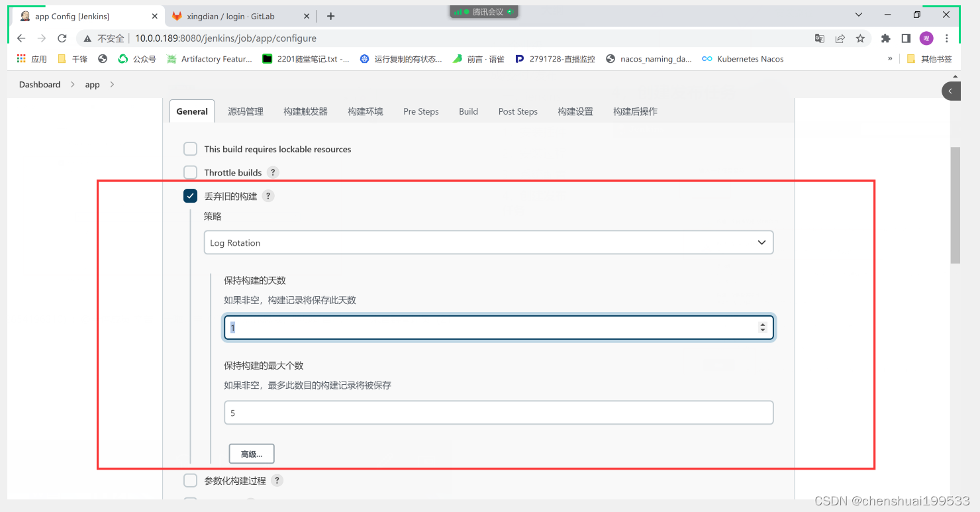The image size is (980, 512).
Task: Open the 千锋 bookmark folder
Action: tap(72, 59)
